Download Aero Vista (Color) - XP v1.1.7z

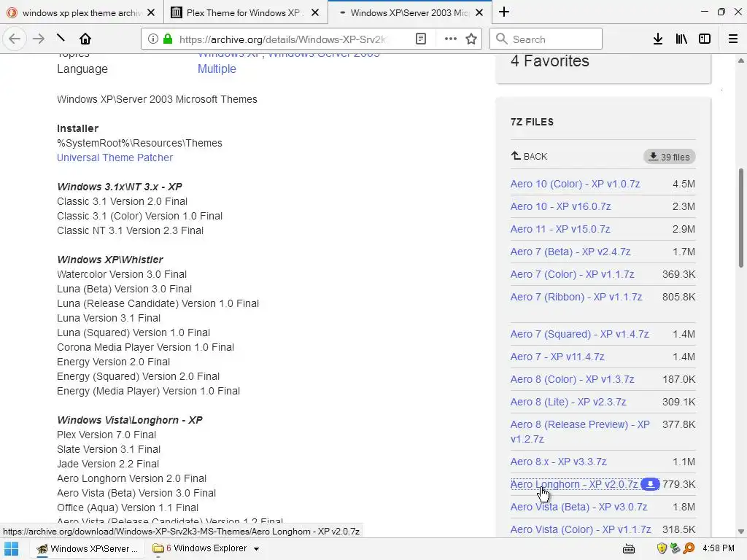pyautogui.click(x=580, y=529)
